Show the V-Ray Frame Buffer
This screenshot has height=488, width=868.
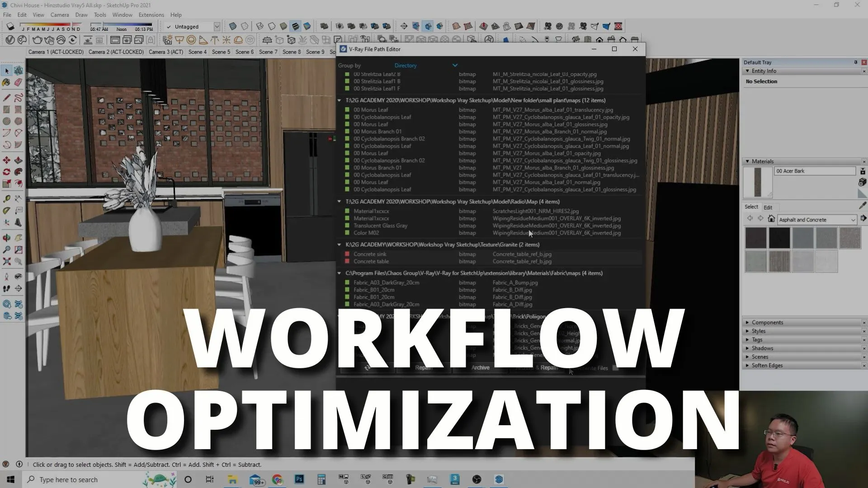(115, 40)
